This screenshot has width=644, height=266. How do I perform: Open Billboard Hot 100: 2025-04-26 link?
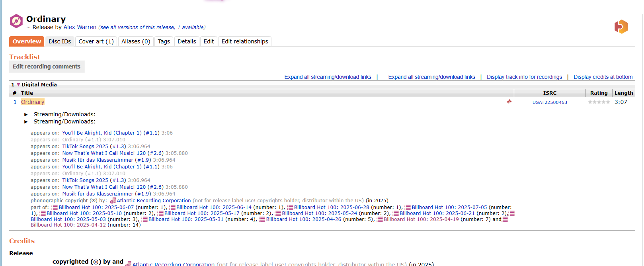(304, 219)
